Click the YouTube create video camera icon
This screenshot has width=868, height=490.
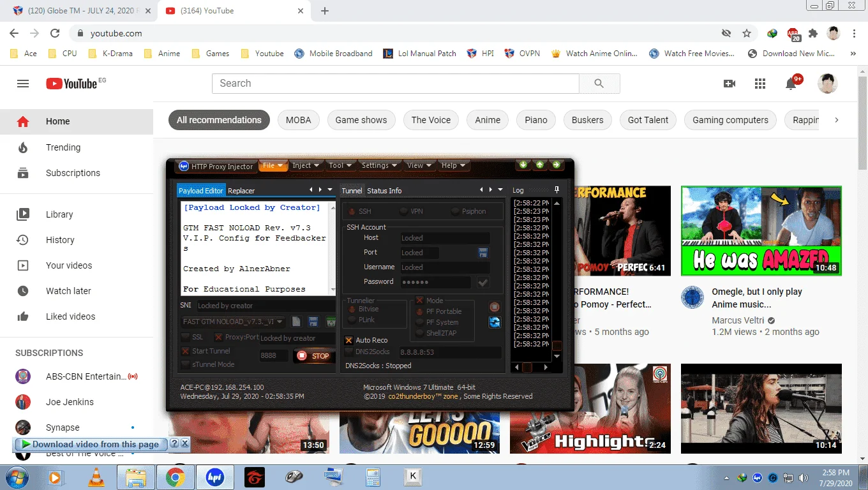pos(730,84)
